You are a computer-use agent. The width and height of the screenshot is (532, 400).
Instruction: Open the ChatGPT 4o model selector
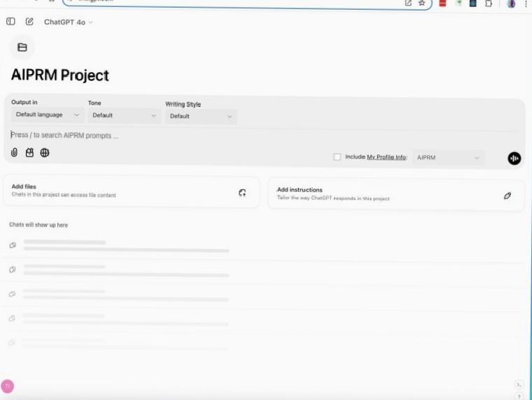pos(68,22)
